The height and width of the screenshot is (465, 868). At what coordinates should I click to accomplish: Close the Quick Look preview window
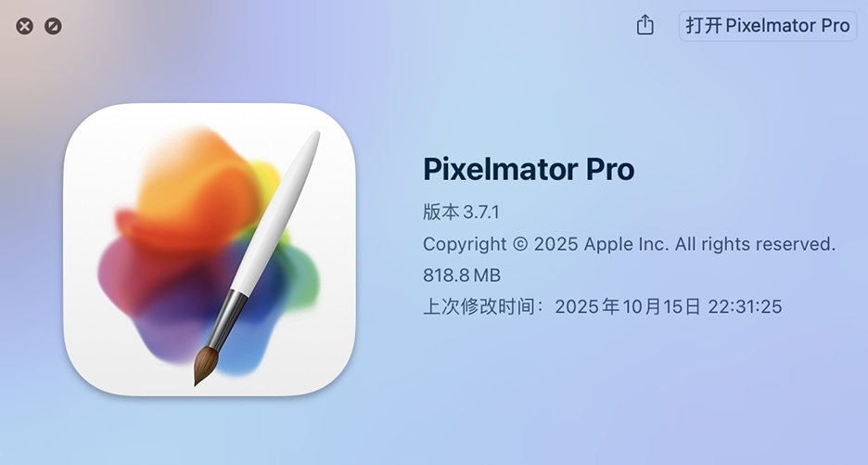pyautogui.click(x=24, y=26)
